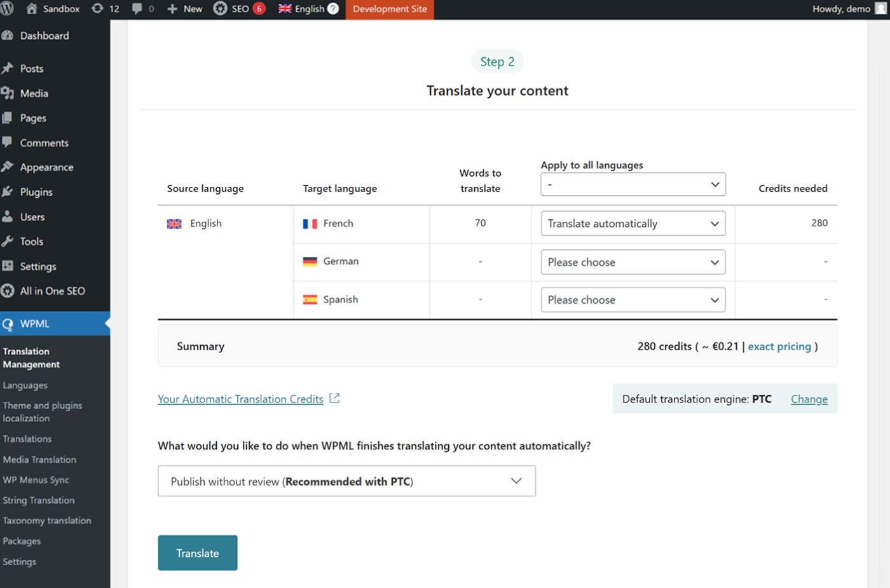Image resolution: width=890 pixels, height=588 pixels.
Task: Click the Translate button
Action: click(198, 553)
